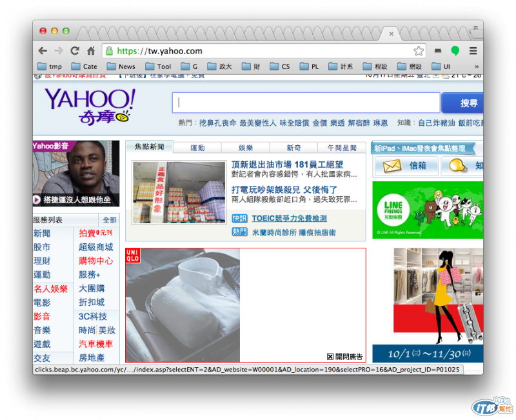Open the 財 bookmarks folder
The image size is (516, 420).
click(x=251, y=66)
